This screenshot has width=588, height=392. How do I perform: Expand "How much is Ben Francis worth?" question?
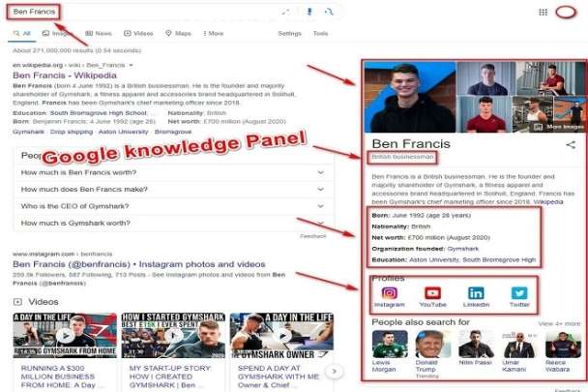[173, 172]
